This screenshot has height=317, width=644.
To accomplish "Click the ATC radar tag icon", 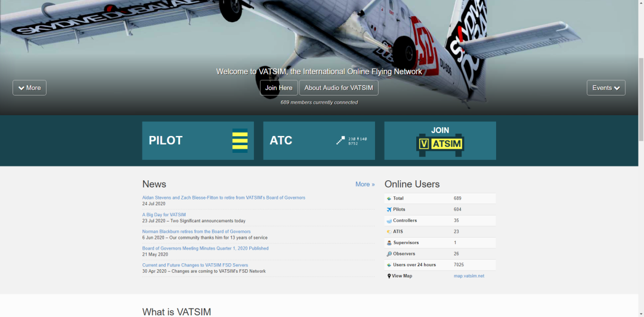I will pos(352,141).
